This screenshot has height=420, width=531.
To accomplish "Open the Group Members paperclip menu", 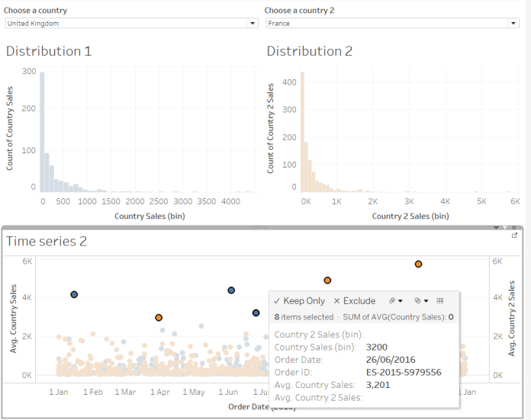I will 394,301.
